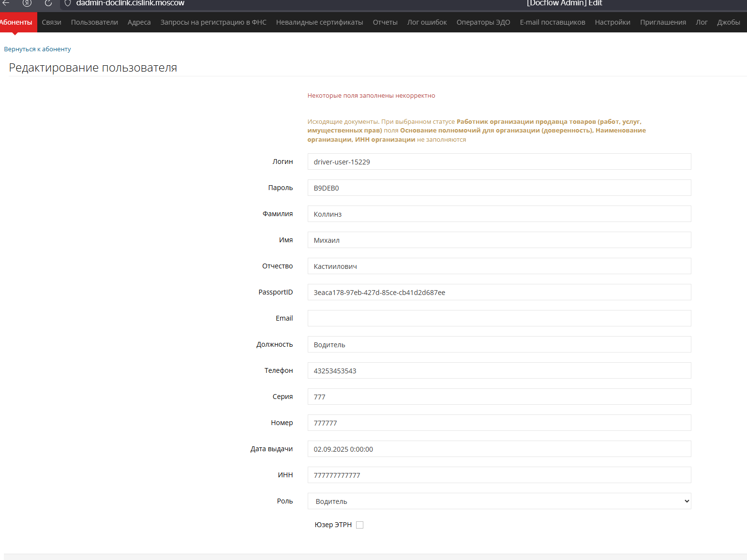Click the Номер field with 777777
Screen dimensions: 747x560
coord(499,423)
